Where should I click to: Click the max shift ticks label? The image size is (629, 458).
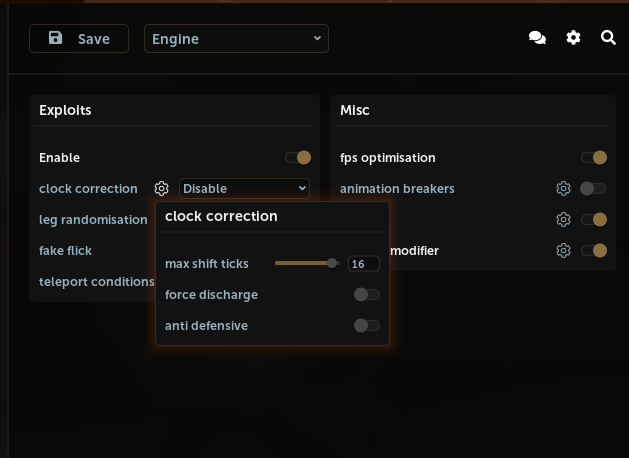click(207, 263)
